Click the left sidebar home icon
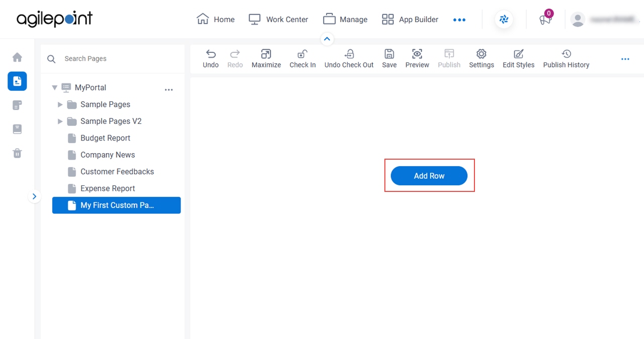Viewport: 644px width, 339px height. click(x=17, y=57)
